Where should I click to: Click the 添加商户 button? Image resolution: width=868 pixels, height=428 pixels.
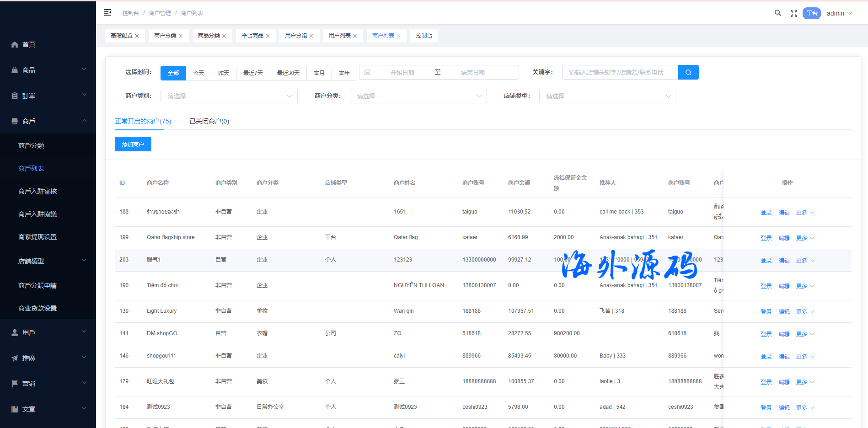[133, 144]
